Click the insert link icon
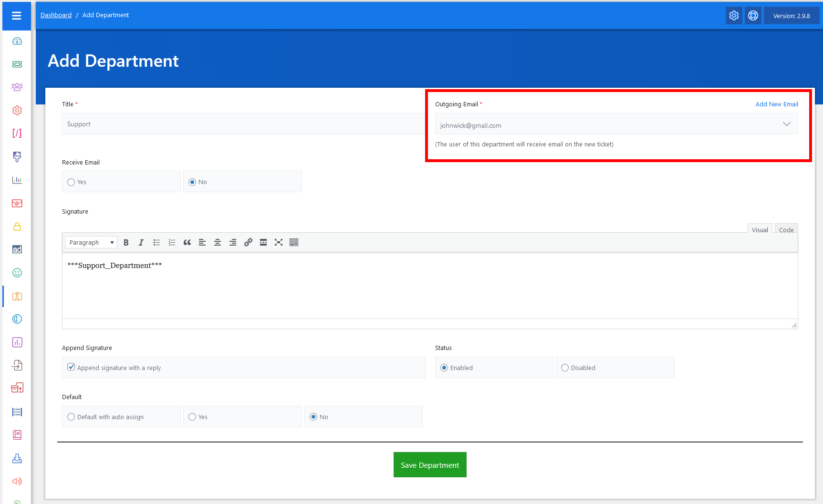The height and width of the screenshot is (504, 823). (x=248, y=242)
